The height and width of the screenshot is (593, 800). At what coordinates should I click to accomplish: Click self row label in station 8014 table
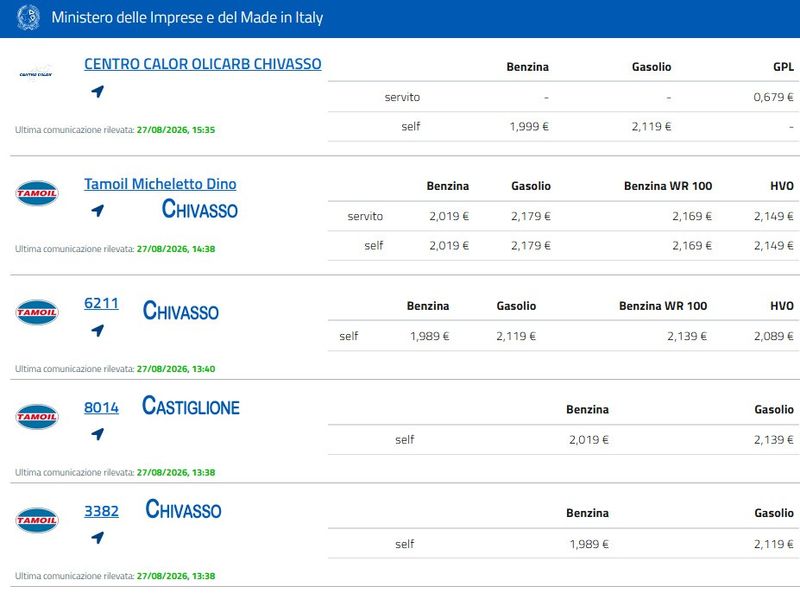tap(404, 440)
